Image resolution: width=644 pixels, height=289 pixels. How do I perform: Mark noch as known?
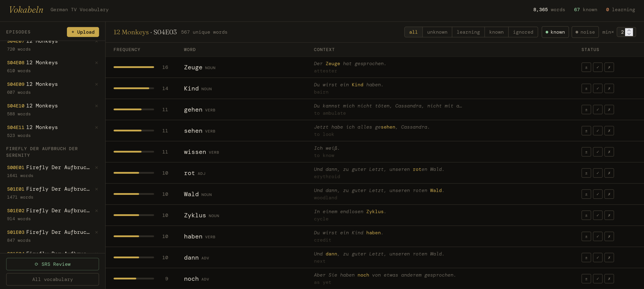[x=597, y=279]
